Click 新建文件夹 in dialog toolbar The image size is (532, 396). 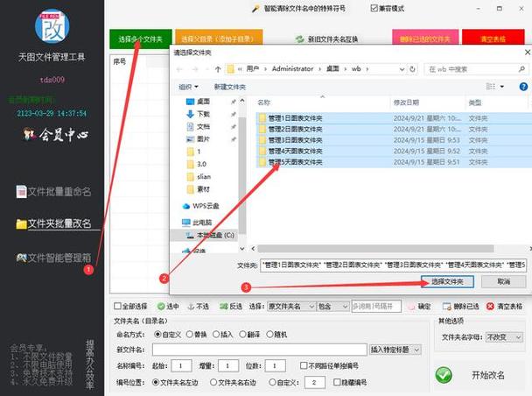point(230,87)
